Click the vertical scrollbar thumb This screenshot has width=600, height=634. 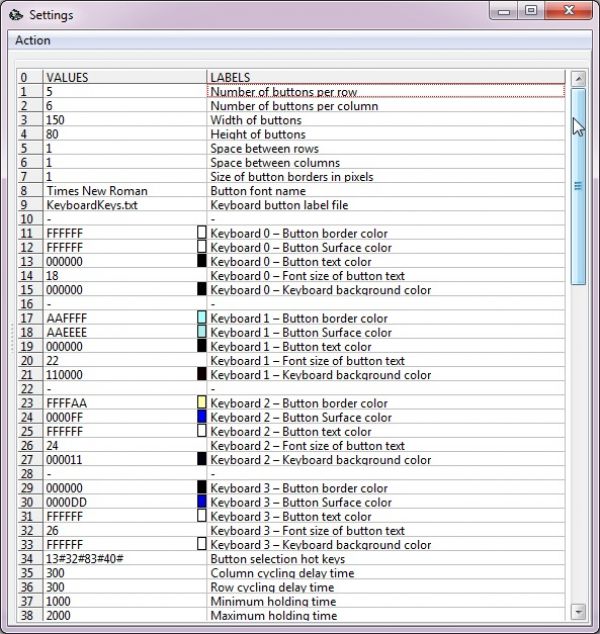tap(579, 186)
